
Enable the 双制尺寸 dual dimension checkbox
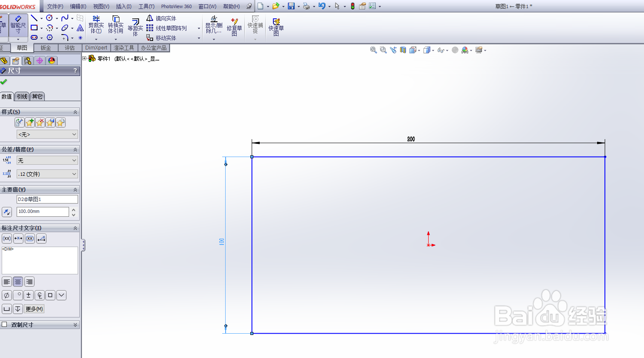coord(4,325)
